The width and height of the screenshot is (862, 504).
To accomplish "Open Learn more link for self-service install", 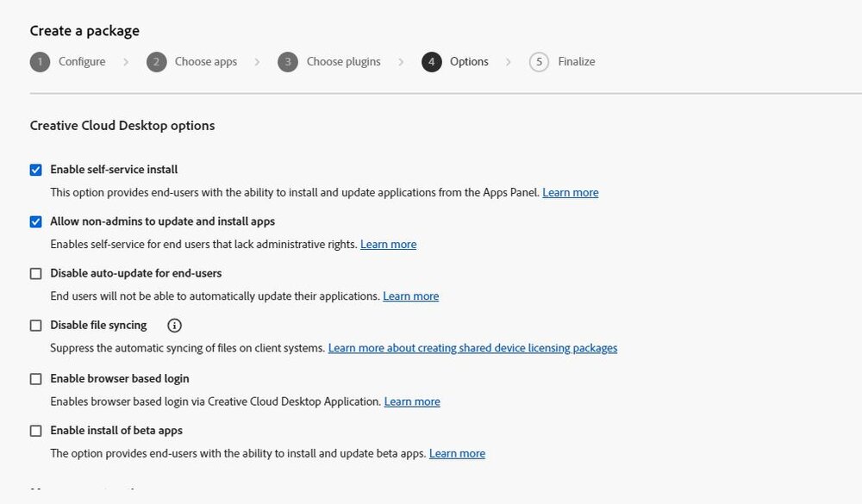I will tap(570, 192).
